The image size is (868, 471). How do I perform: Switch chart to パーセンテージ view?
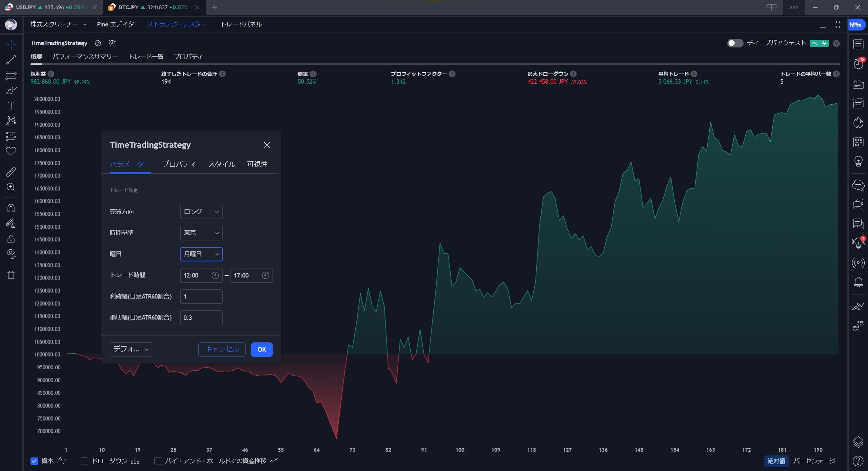click(x=814, y=461)
